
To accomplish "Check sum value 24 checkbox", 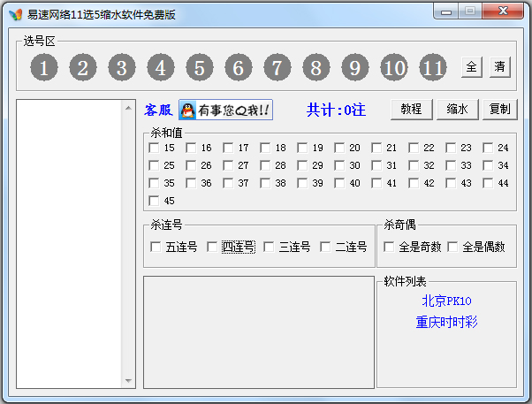I will (488, 148).
